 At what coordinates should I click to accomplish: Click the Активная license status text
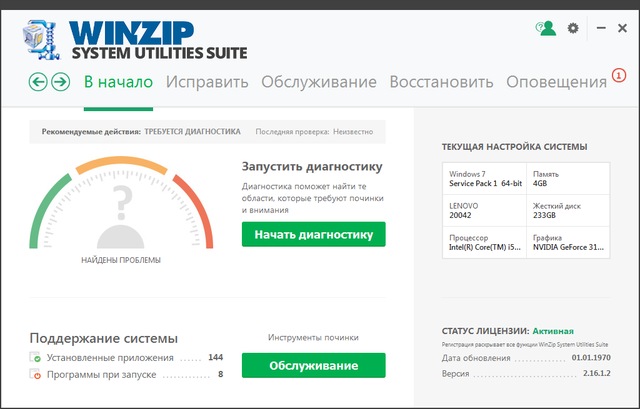553,329
